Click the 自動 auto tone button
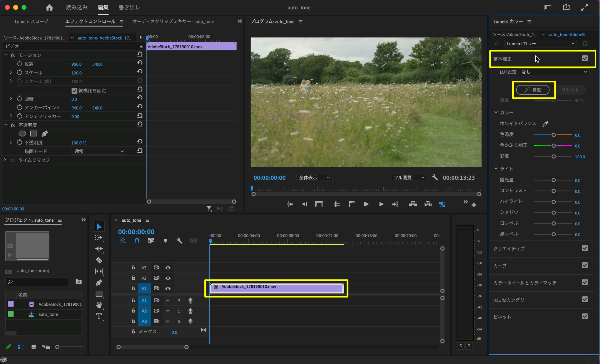This screenshot has width=600, height=364. (x=532, y=90)
